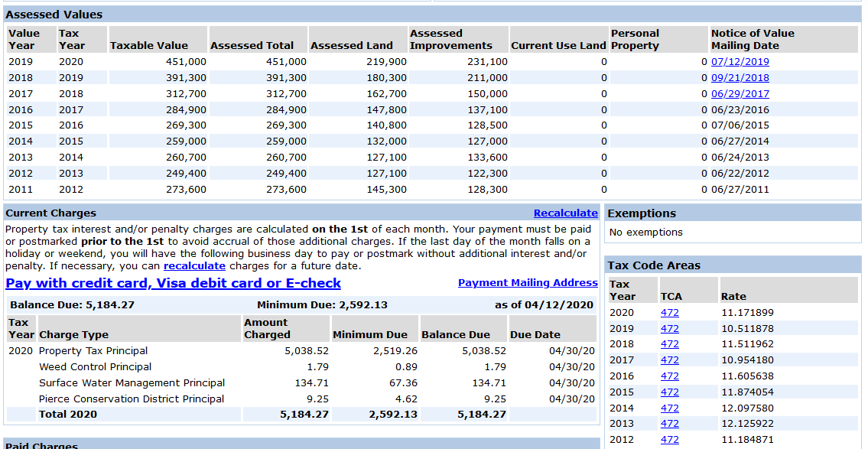This screenshot has width=868, height=449.
Task: Open TCA 472 link for tax year 2014
Action: (x=669, y=408)
